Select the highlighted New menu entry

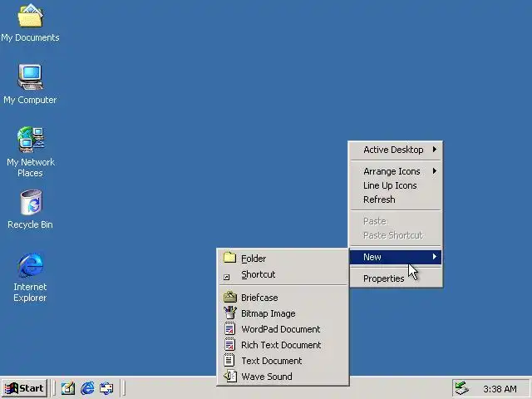[x=396, y=257]
